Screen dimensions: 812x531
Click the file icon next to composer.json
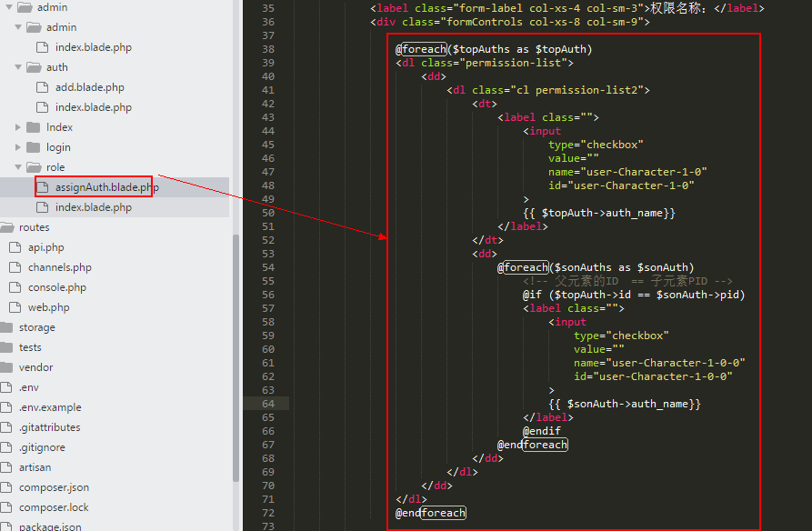pyautogui.click(x=7, y=487)
